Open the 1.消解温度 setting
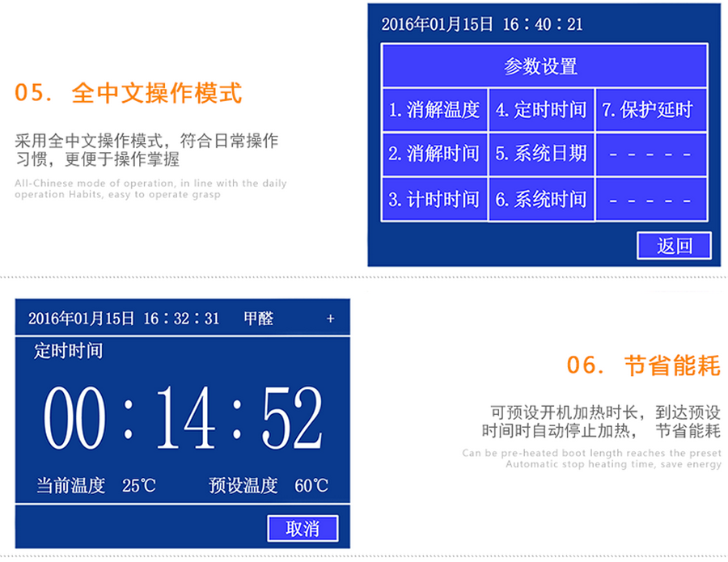Screen dimensions: 728x562 click(435, 110)
